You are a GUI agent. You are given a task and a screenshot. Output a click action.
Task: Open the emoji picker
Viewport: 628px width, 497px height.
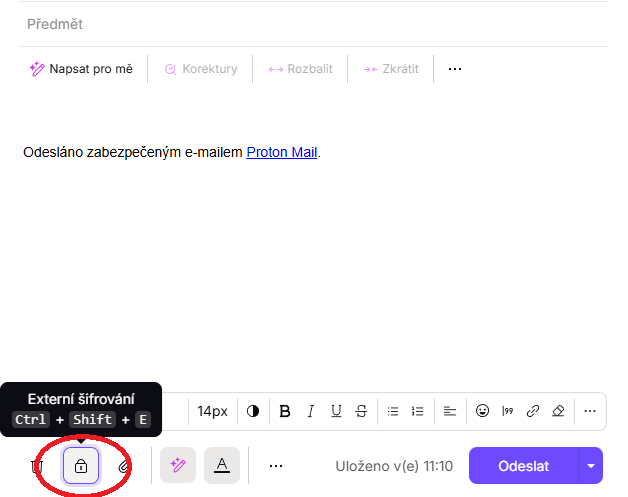point(482,411)
